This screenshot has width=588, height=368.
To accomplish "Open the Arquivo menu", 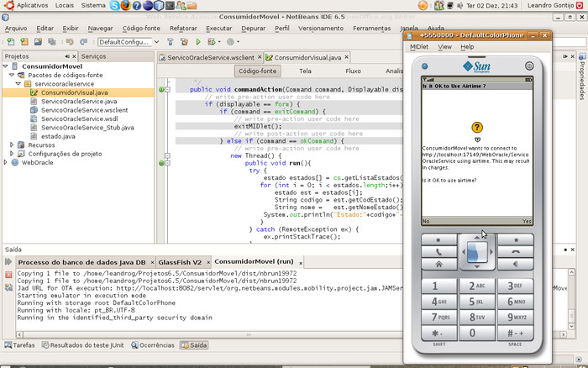I will pyautogui.click(x=16, y=28).
